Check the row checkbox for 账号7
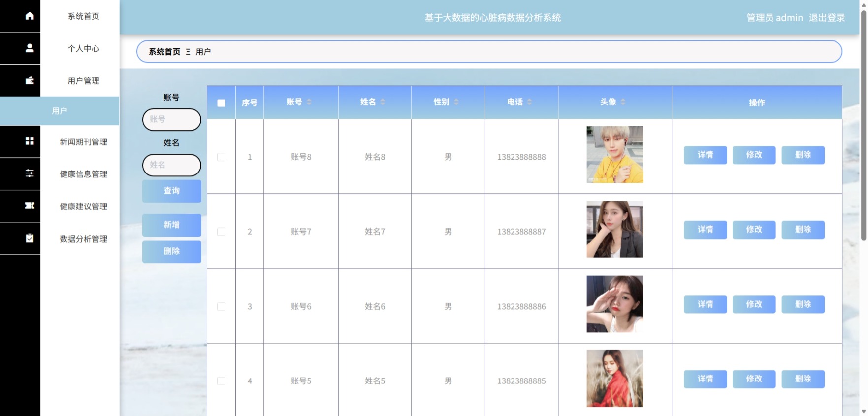868x416 pixels. point(221,232)
